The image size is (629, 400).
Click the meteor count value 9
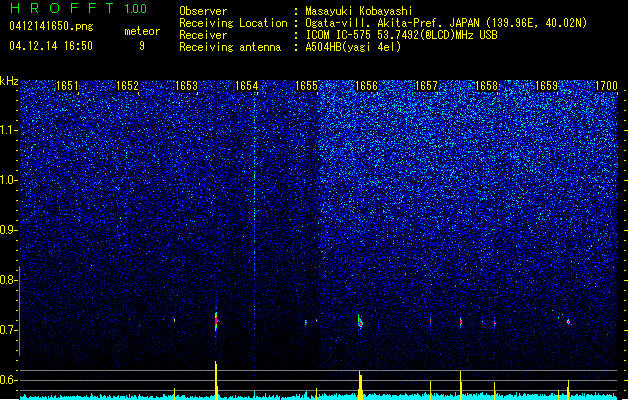(142, 46)
